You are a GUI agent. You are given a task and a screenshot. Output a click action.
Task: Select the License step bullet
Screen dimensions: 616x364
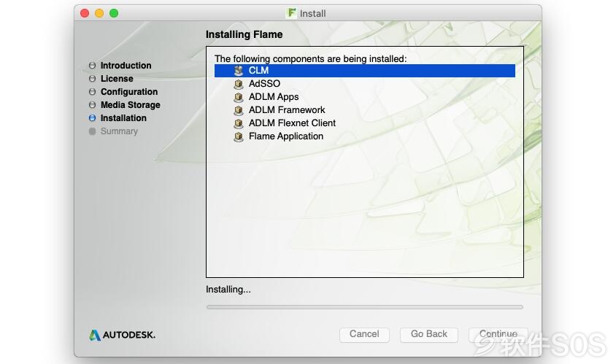(92, 79)
